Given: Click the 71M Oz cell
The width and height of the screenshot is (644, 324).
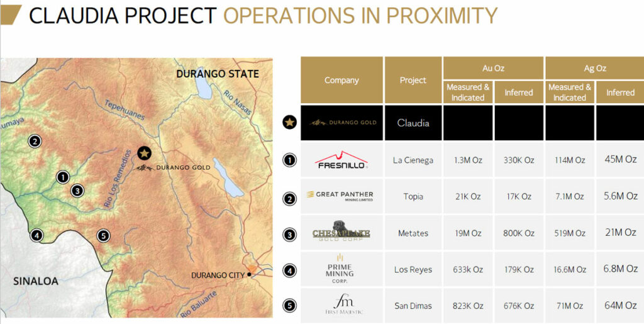Looking at the screenshot, I should pyautogui.click(x=570, y=306).
